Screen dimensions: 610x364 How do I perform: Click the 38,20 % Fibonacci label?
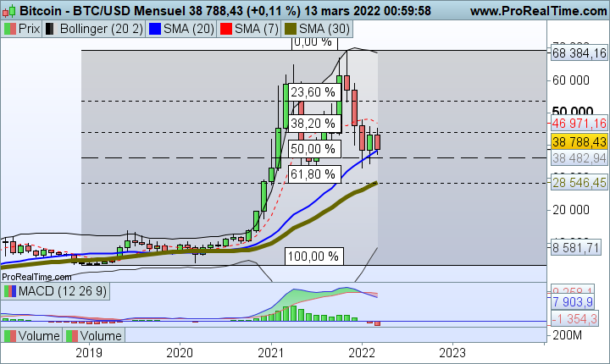pos(313,124)
